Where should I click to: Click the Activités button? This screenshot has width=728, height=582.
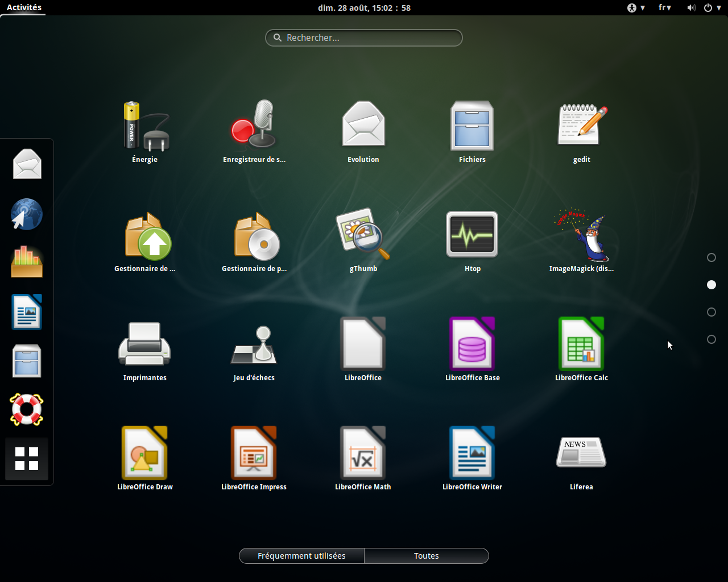24,7
